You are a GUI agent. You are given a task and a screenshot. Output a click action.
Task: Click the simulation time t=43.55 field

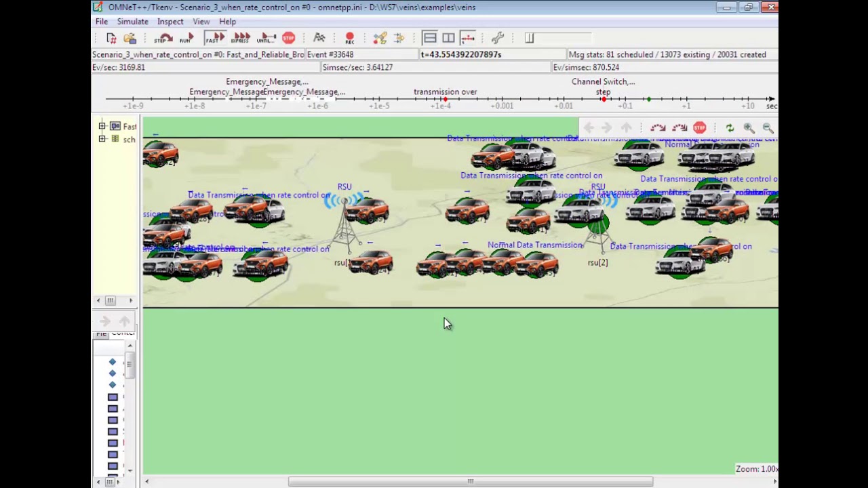click(492, 54)
